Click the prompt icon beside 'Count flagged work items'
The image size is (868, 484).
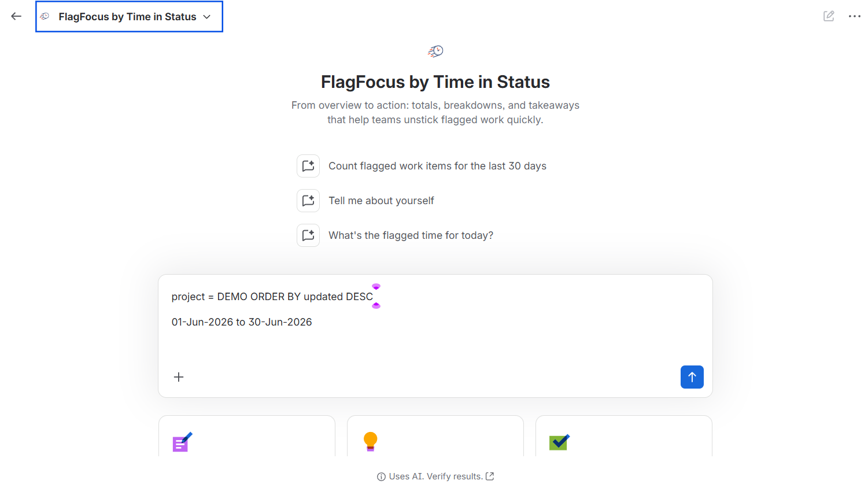click(308, 166)
